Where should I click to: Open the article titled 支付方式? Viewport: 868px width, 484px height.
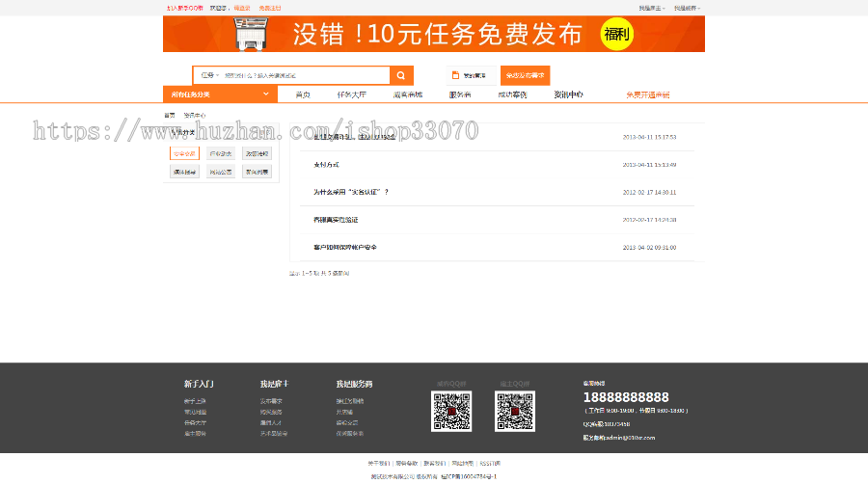[x=326, y=165]
